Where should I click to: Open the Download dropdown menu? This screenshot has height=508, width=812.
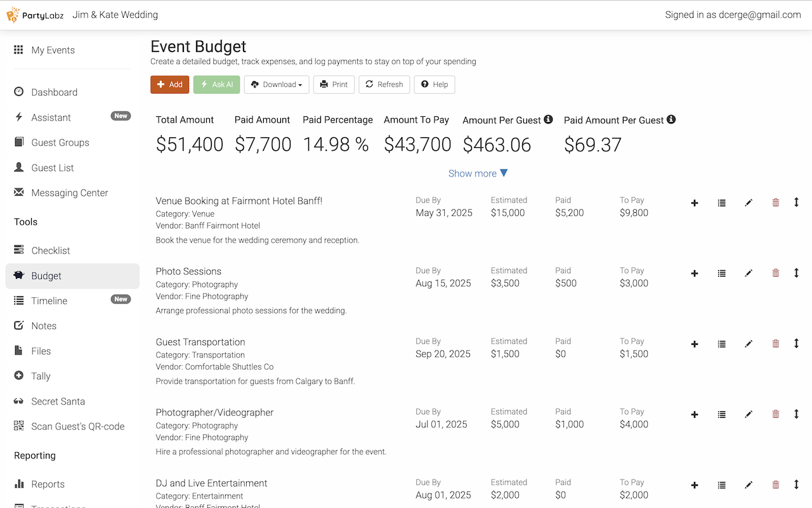(277, 84)
